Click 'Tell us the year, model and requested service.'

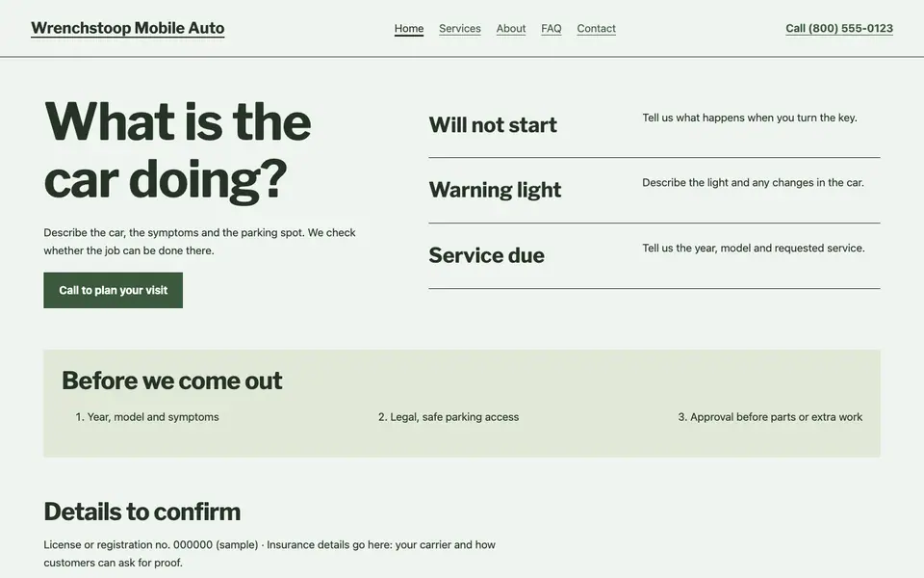click(754, 249)
